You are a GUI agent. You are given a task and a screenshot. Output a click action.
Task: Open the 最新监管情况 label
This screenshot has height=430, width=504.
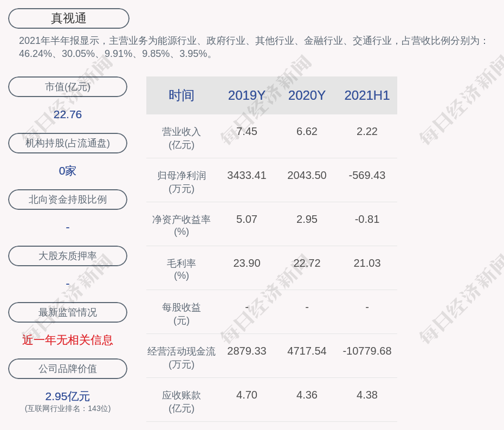(68, 312)
